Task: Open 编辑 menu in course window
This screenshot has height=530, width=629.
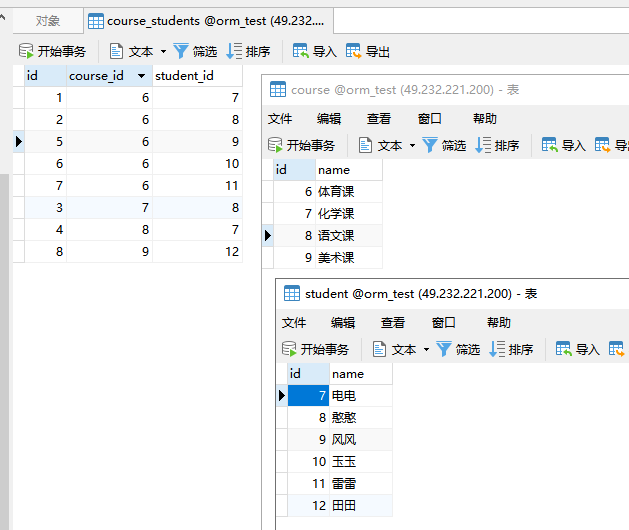Action: 329,119
